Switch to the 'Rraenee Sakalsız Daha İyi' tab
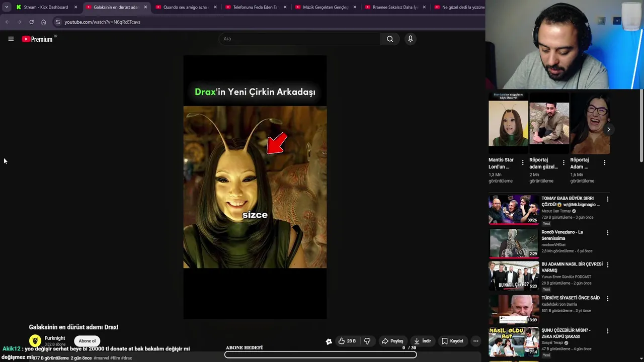The height and width of the screenshot is (362, 644). pyautogui.click(x=395, y=7)
